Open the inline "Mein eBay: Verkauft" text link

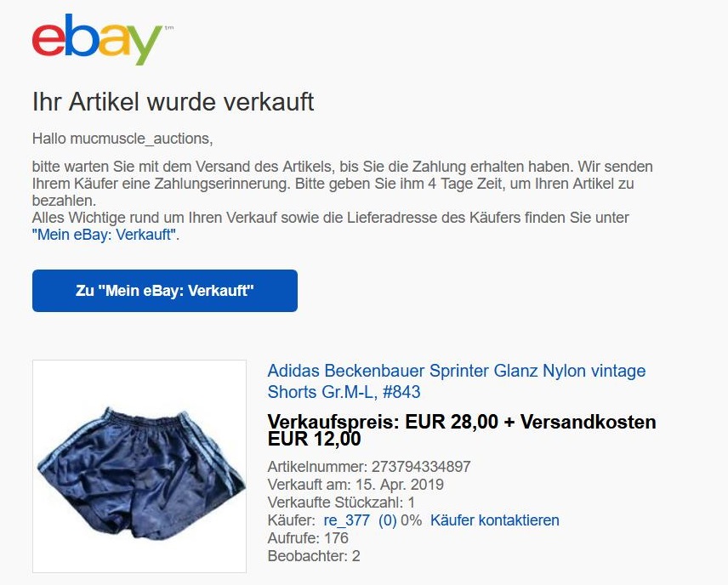(105, 235)
